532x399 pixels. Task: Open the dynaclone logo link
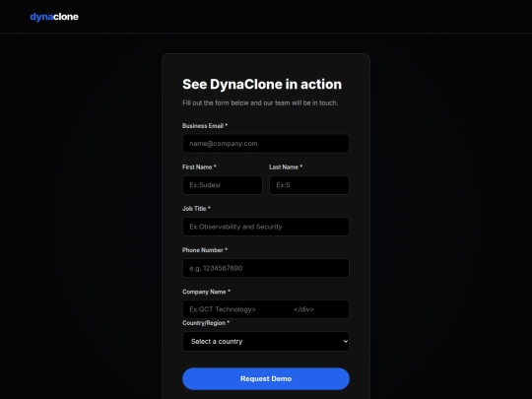click(x=54, y=17)
